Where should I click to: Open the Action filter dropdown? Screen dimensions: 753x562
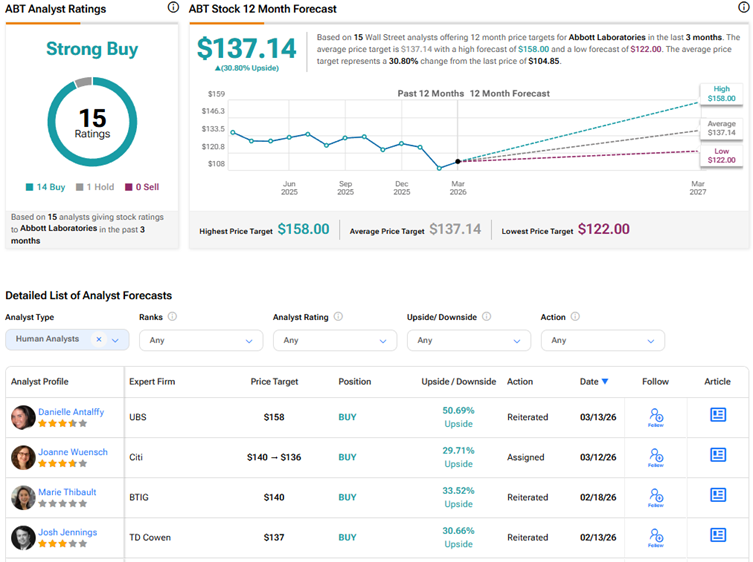(602, 340)
